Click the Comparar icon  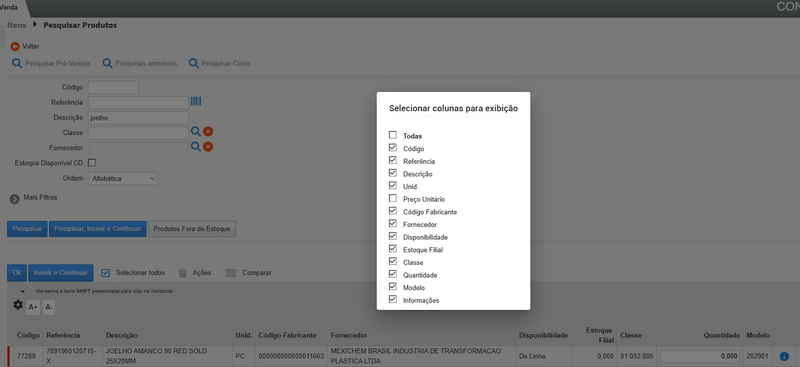click(x=231, y=273)
